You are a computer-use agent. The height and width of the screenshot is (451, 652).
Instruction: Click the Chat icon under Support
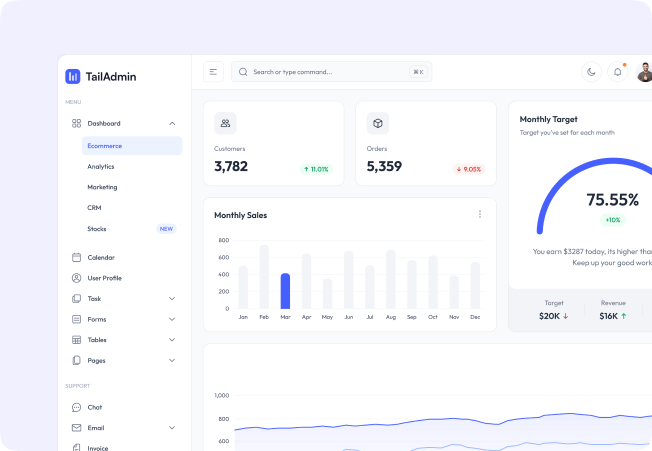76,407
